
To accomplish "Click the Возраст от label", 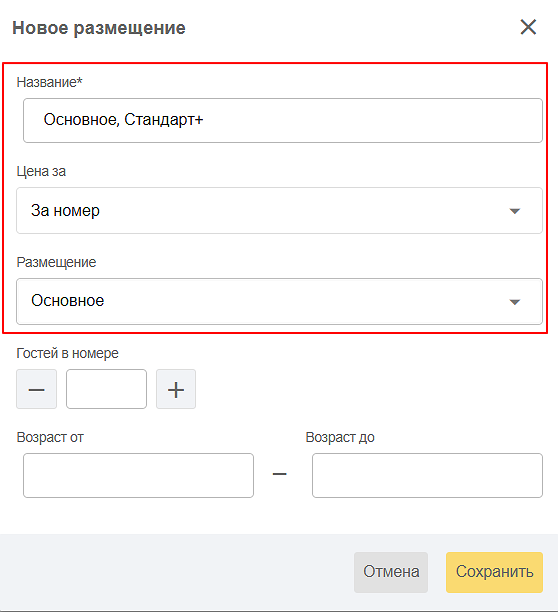I will 50,437.
